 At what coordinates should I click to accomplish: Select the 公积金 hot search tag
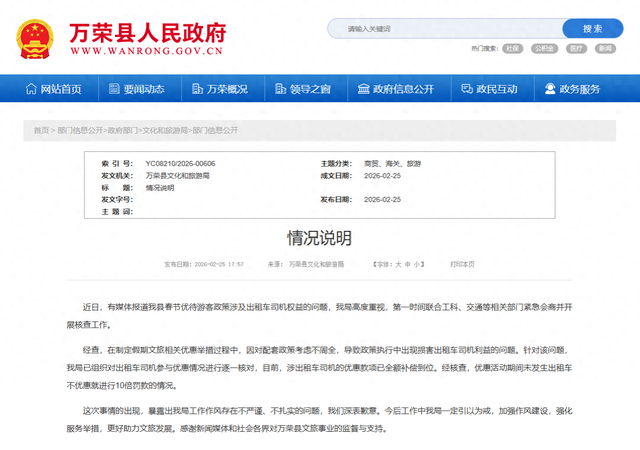pyautogui.click(x=543, y=48)
